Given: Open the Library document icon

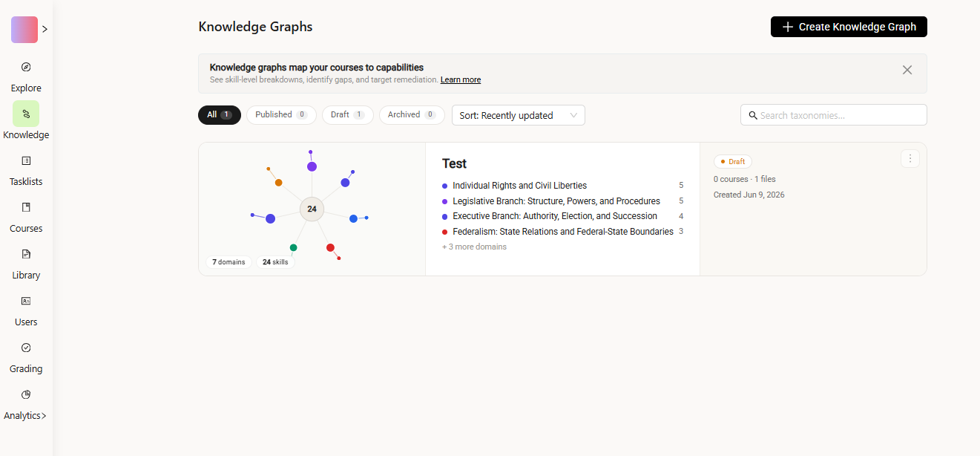Looking at the screenshot, I should [x=26, y=254].
